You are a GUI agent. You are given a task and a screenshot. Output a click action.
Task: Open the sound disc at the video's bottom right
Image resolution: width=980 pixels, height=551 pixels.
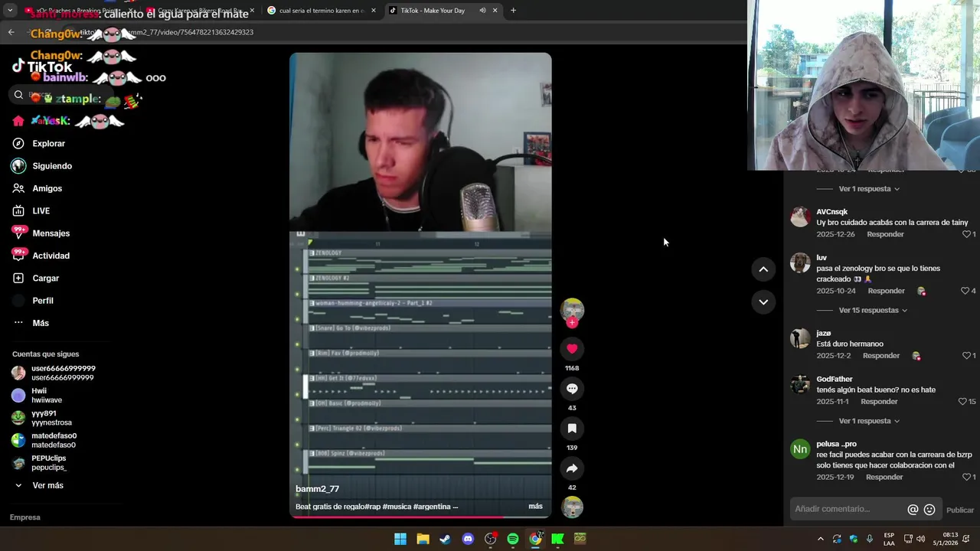(x=572, y=507)
